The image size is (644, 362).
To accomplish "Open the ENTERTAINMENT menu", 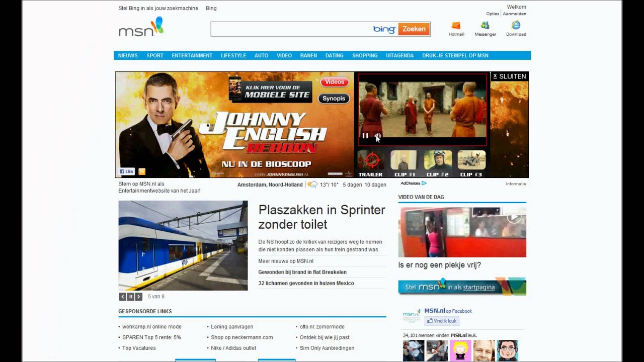I will [192, 56].
